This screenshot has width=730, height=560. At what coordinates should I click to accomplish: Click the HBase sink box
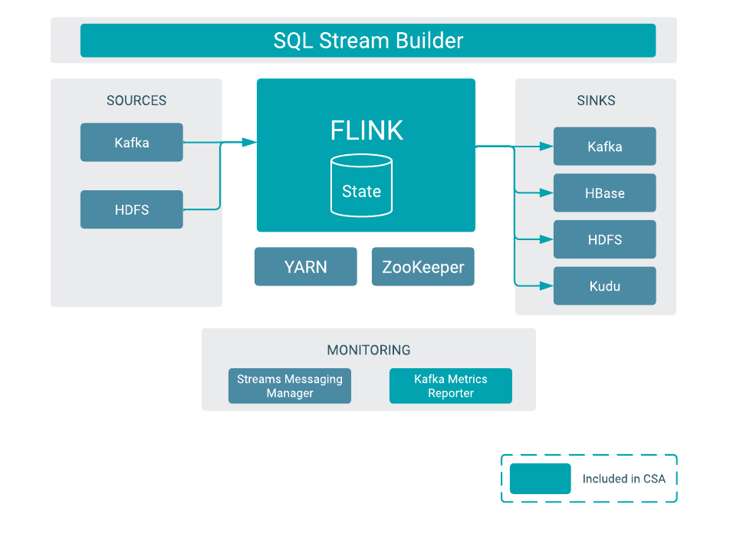click(604, 193)
